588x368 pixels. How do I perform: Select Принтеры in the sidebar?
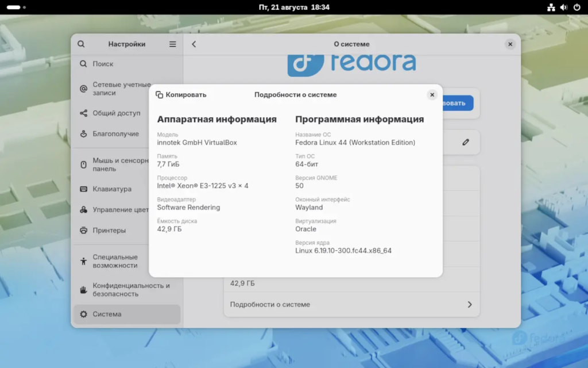pyautogui.click(x=127, y=230)
